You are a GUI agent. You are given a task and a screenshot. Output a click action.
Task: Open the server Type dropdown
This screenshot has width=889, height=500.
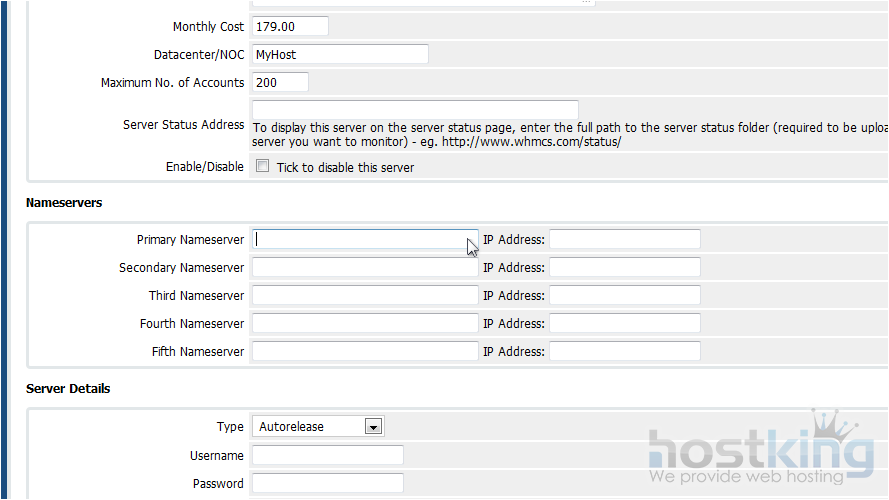point(318,427)
